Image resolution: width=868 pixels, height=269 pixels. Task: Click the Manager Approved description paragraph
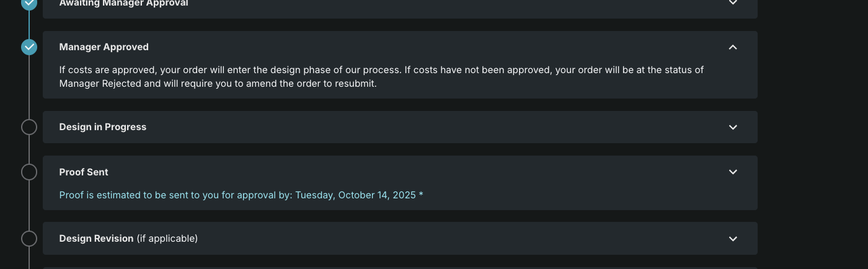(381, 76)
